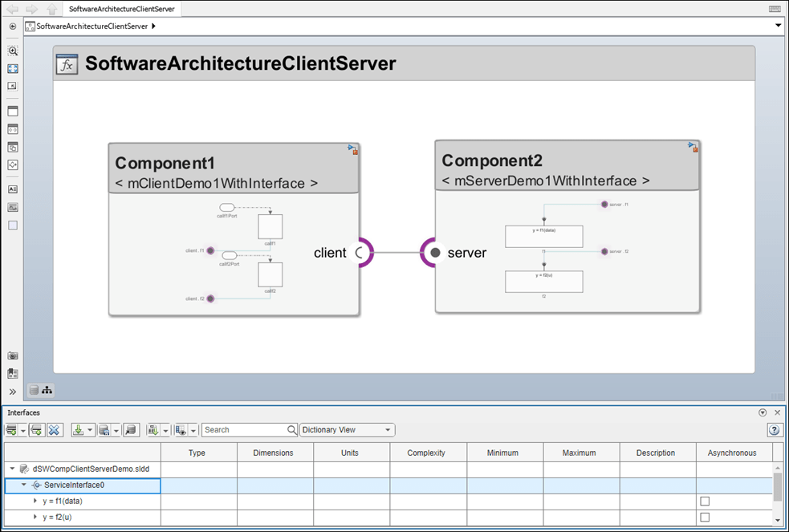The image size is (789, 532).
Task: Expand the y = f1(data) tree item
Action: [x=35, y=501]
